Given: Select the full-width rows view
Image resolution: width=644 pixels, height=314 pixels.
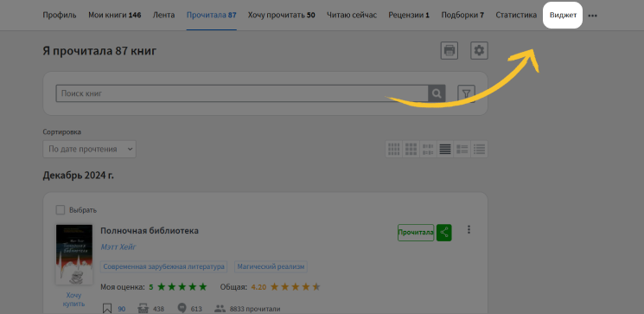Looking at the screenshot, I should tap(445, 149).
